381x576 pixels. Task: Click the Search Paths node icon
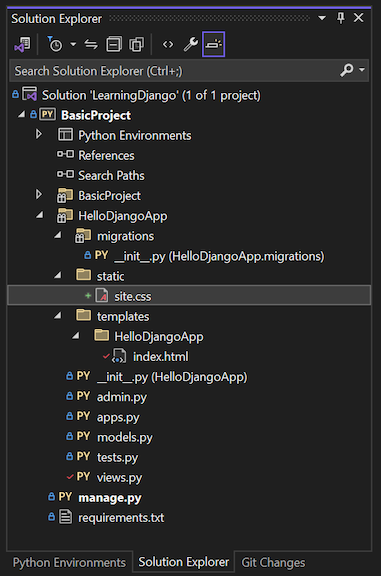[x=65, y=174]
